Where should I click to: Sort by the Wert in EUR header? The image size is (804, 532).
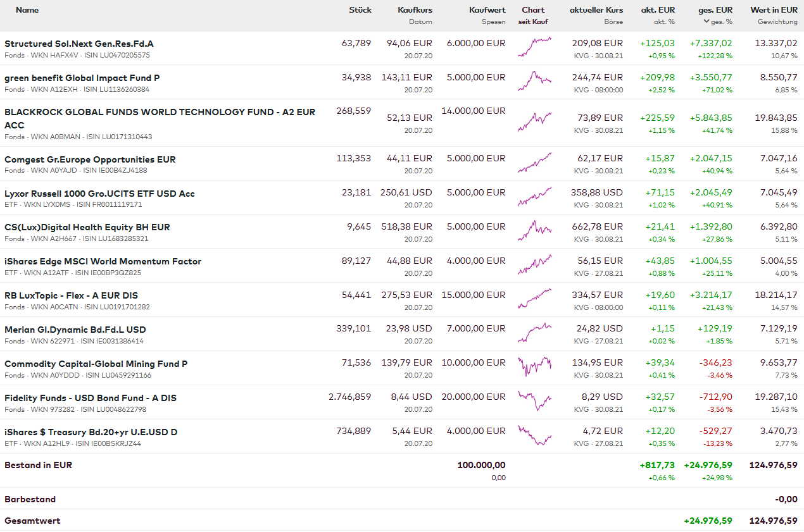pyautogui.click(x=774, y=10)
